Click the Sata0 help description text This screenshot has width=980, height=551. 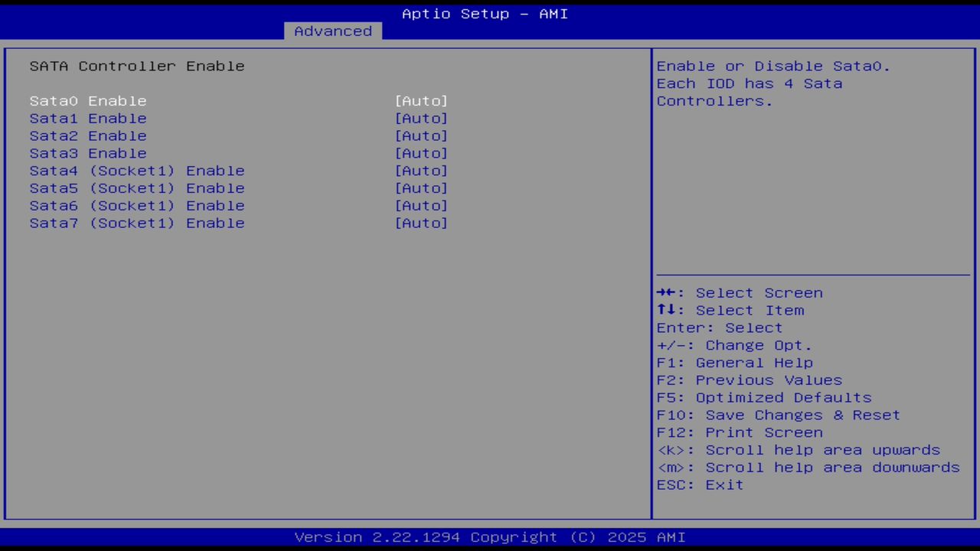773,83
